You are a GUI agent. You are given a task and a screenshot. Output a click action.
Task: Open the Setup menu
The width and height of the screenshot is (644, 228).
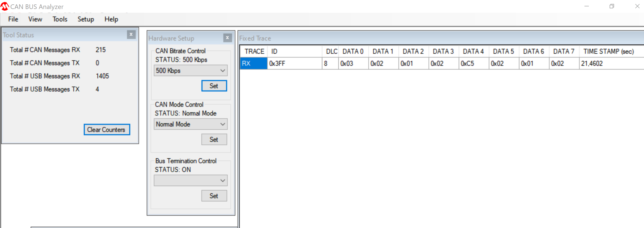coord(86,19)
